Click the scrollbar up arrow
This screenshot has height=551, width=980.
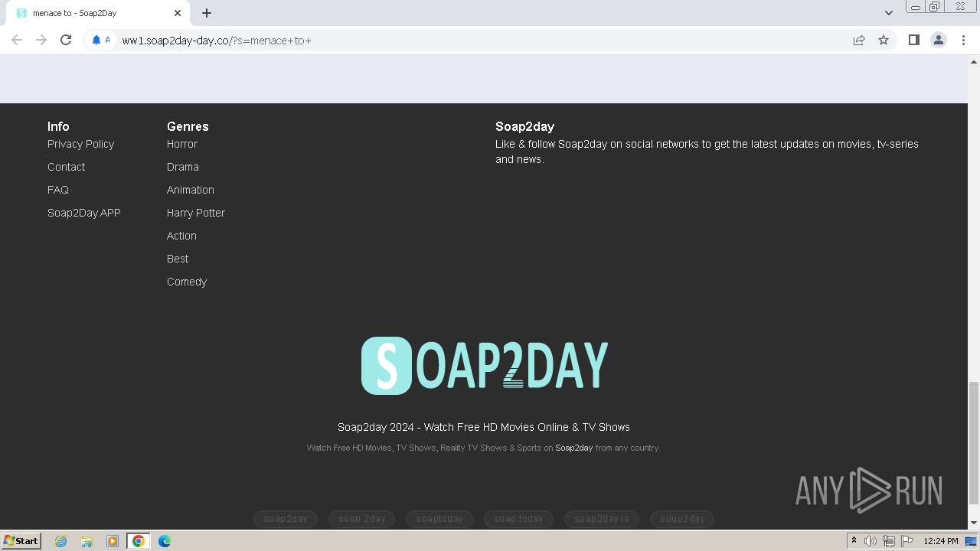pos(974,61)
